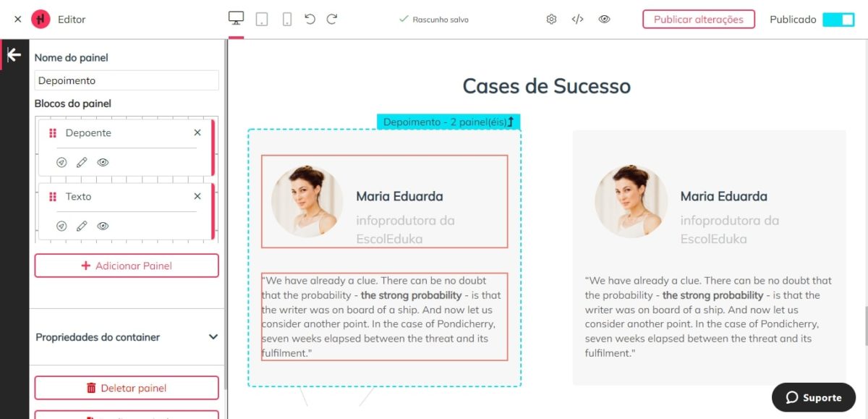Viewport: 868px width, 419px height.
Task: Grab the Depoente block drag handle
Action: pyautogui.click(x=53, y=133)
